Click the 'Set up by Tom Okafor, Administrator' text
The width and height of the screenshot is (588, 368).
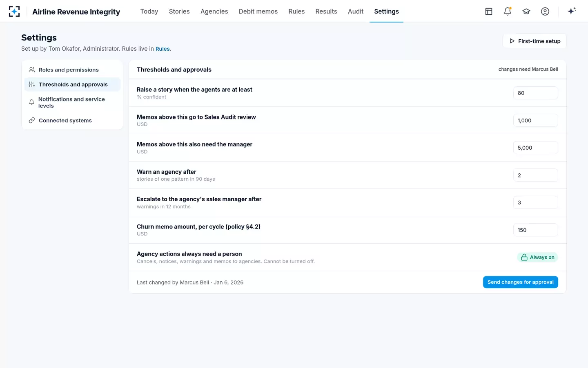[70, 49]
